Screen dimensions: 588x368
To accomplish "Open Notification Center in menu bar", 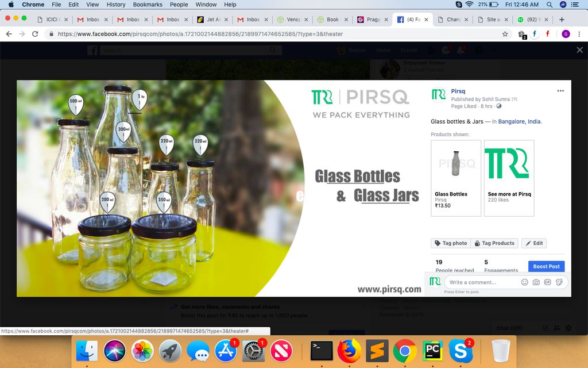I will point(574,5).
